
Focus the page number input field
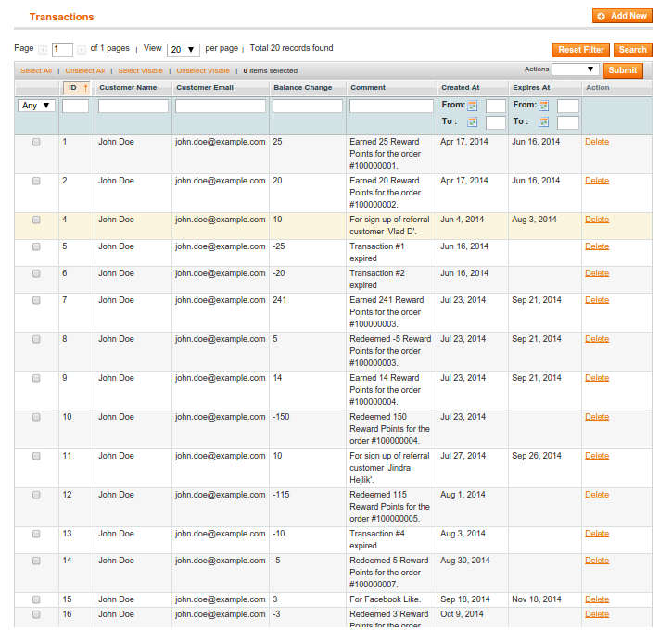(62, 49)
